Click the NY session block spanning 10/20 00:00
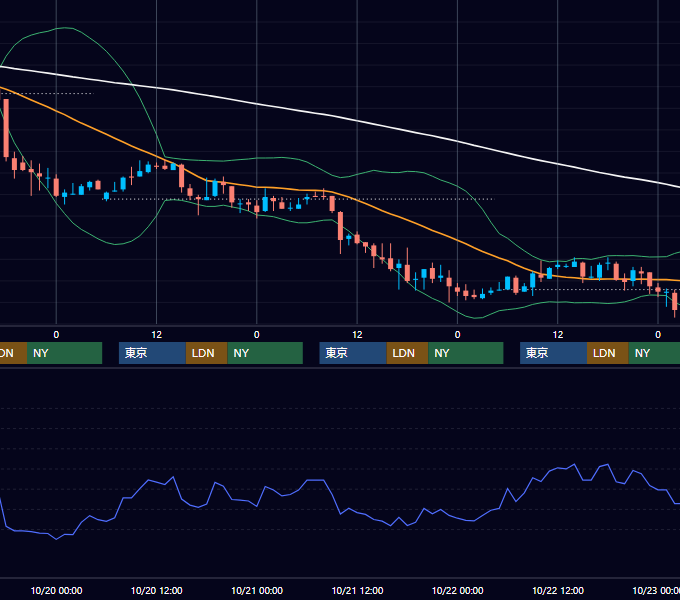 pos(64,353)
